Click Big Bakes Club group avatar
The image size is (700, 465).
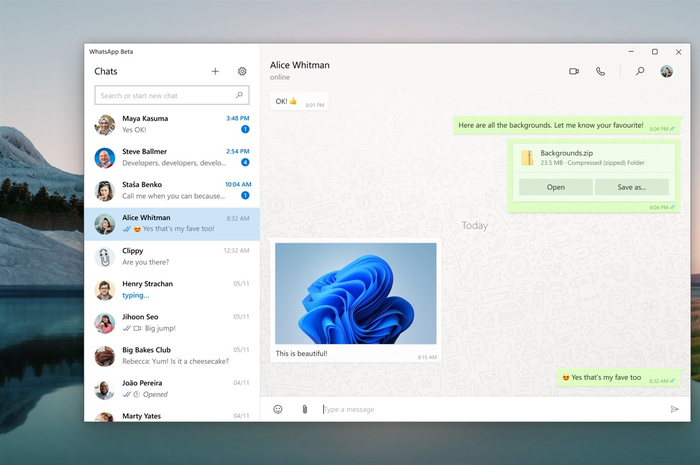(x=105, y=356)
